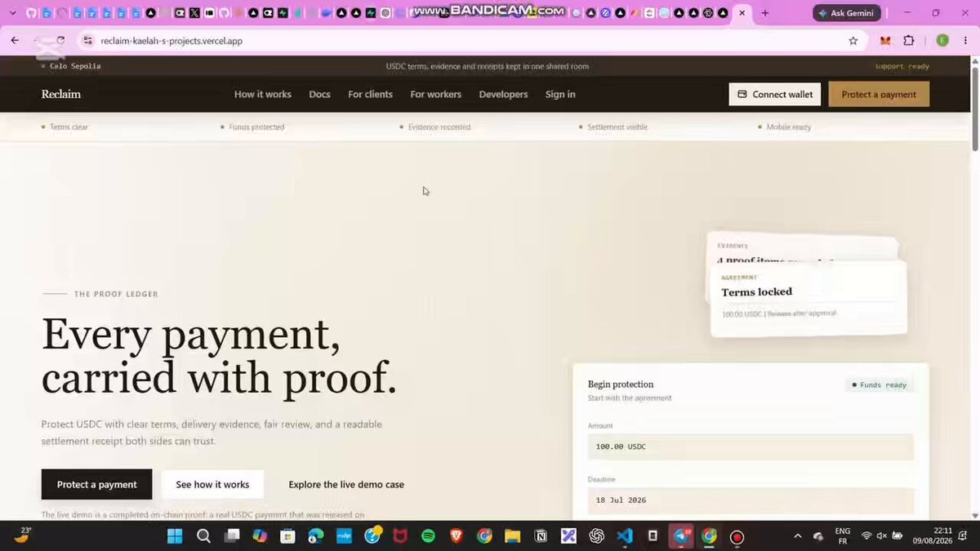Click the gold Protect a payment button

(879, 94)
